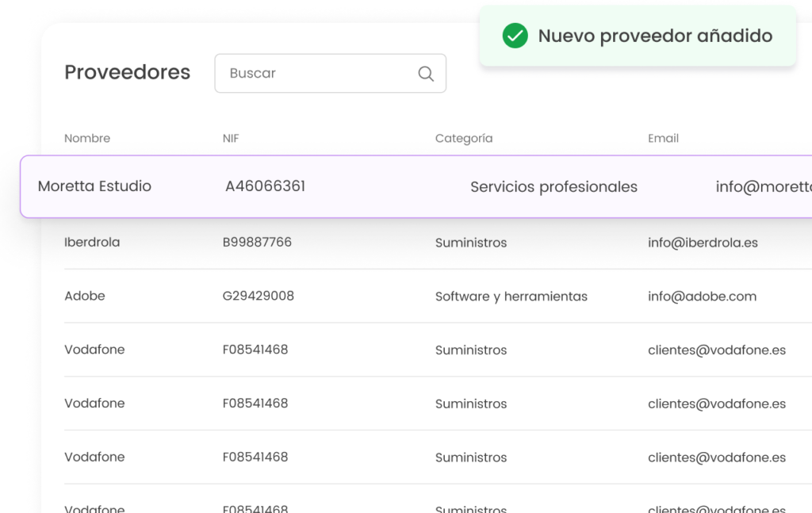The height and width of the screenshot is (513, 812).
Task: Click the green checkmark in the notification
Action: point(515,36)
